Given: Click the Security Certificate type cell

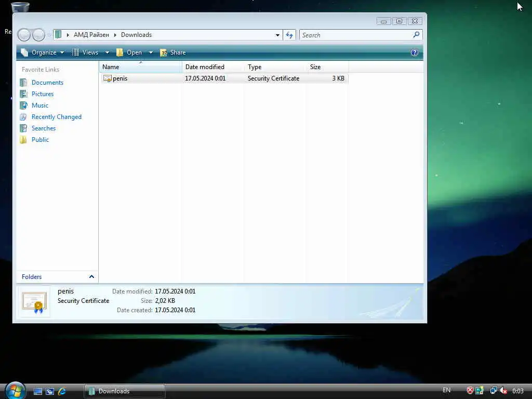Looking at the screenshot, I should (273, 78).
